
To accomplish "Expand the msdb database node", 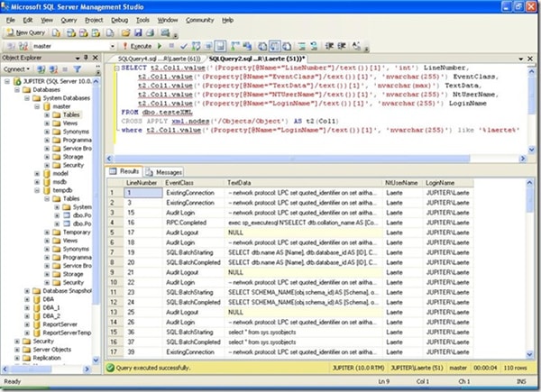I will [37, 182].
